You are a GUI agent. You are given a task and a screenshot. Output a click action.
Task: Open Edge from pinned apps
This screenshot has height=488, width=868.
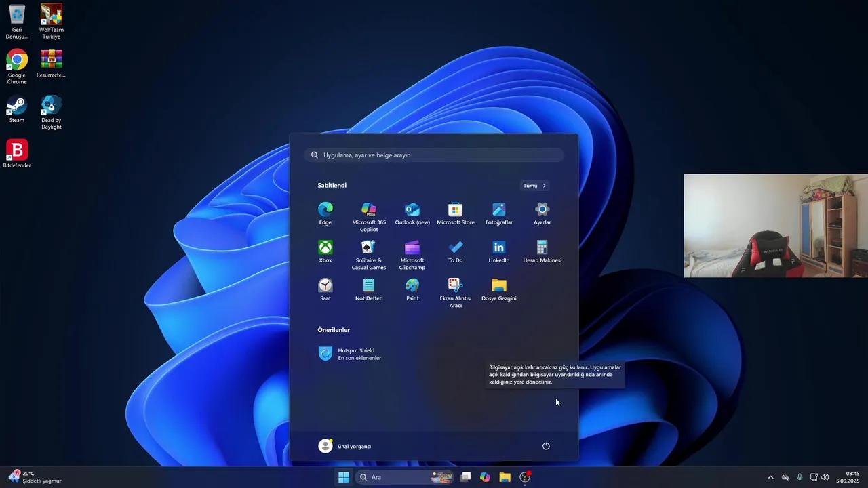click(x=325, y=213)
